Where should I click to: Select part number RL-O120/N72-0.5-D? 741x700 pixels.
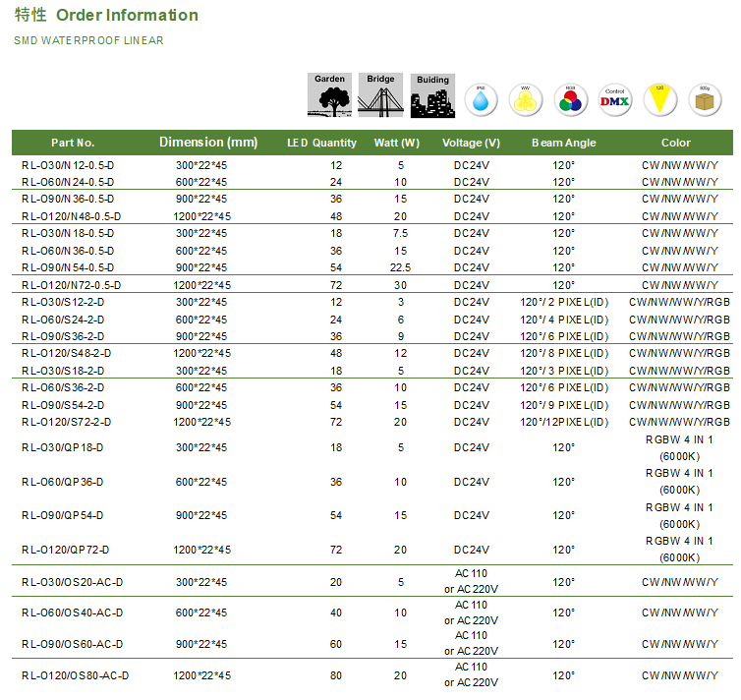pos(71,285)
